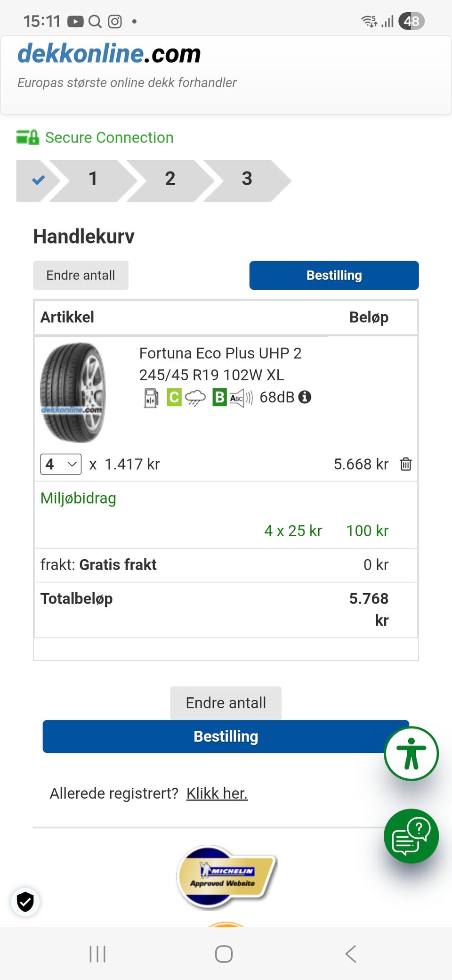Tap the fuel efficiency pump icon

pyautogui.click(x=151, y=398)
